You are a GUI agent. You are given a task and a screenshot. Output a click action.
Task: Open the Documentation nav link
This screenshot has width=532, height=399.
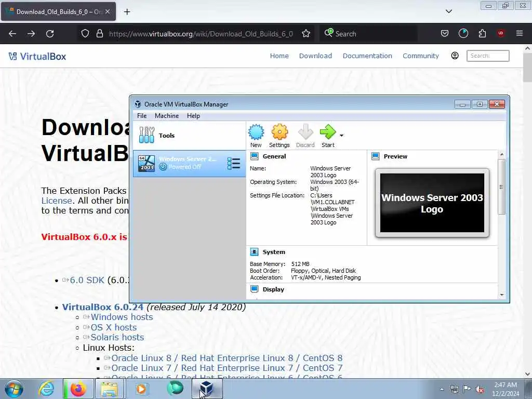[x=367, y=56]
